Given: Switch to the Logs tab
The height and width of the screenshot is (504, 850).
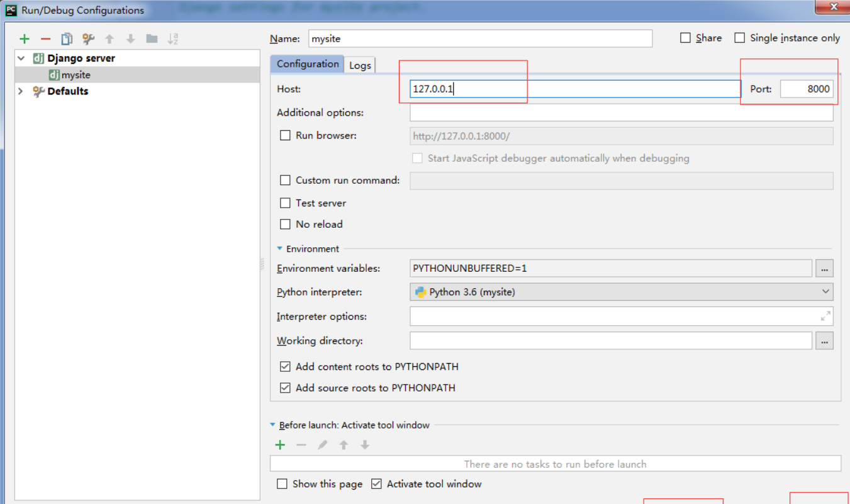Looking at the screenshot, I should click(x=360, y=65).
